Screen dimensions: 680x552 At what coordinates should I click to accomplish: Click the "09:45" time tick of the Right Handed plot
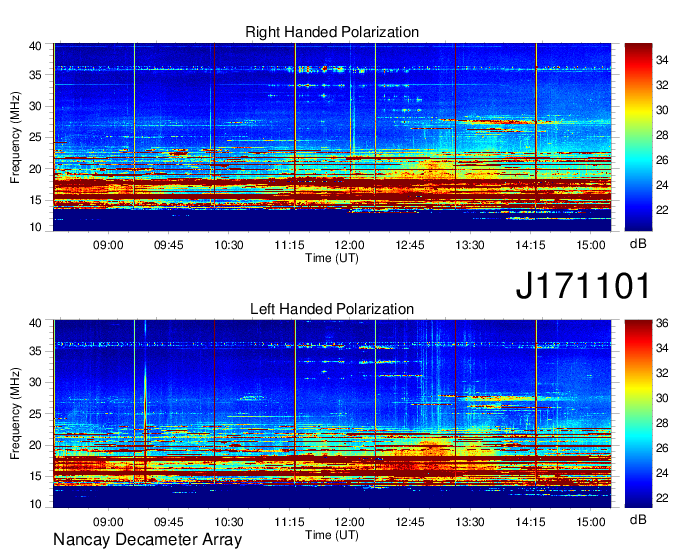tap(169, 245)
